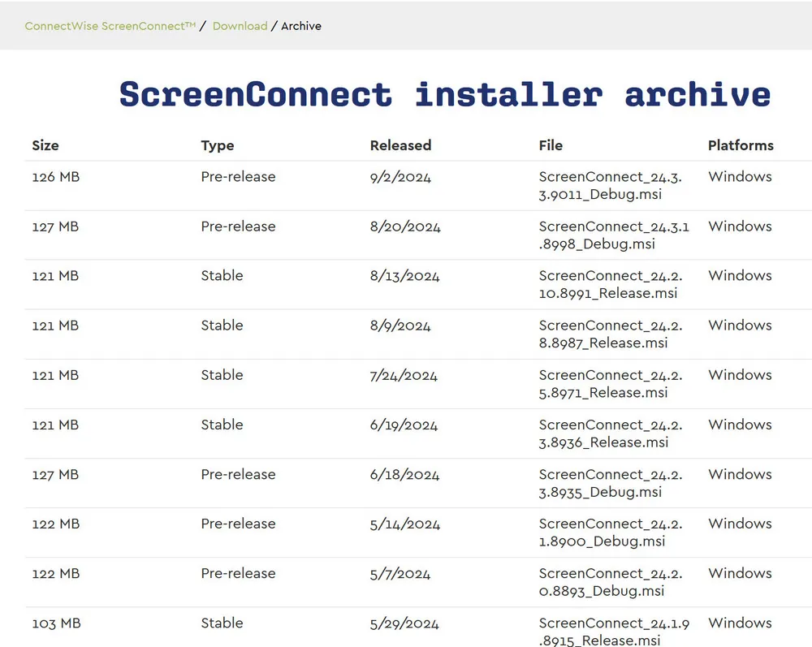The width and height of the screenshot is (812, 647).
Task: Click ScreenConnect_24.2.3.8935_Debug.msi file link
Action: [610, 482]
